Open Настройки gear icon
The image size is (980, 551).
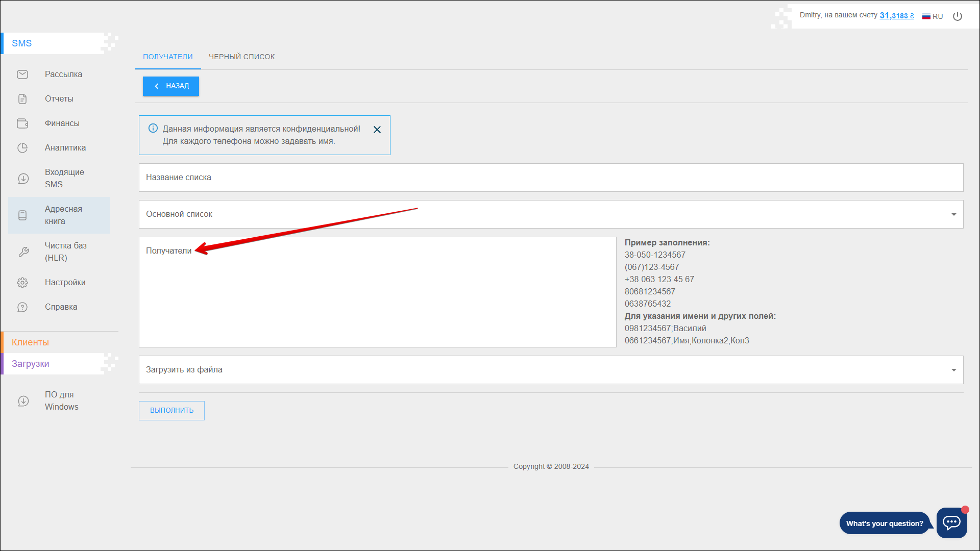[22, 283]
